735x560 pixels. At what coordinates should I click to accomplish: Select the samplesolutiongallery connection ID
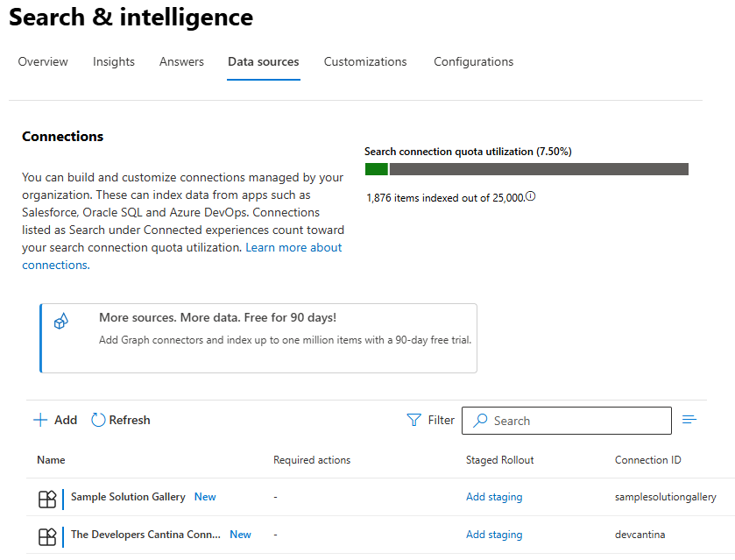pos(666,497)
